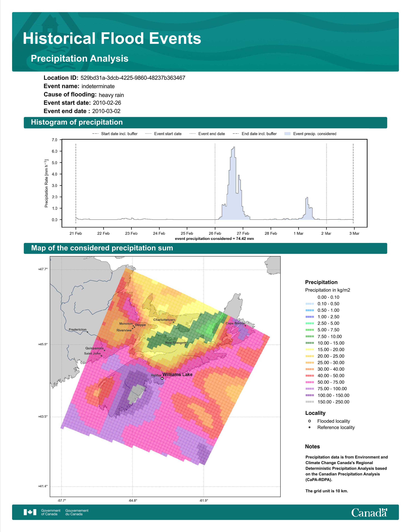Click the End date incl. buffer legend entry
The width and height of the screenshot is (411, 532).
click(255, 134)
